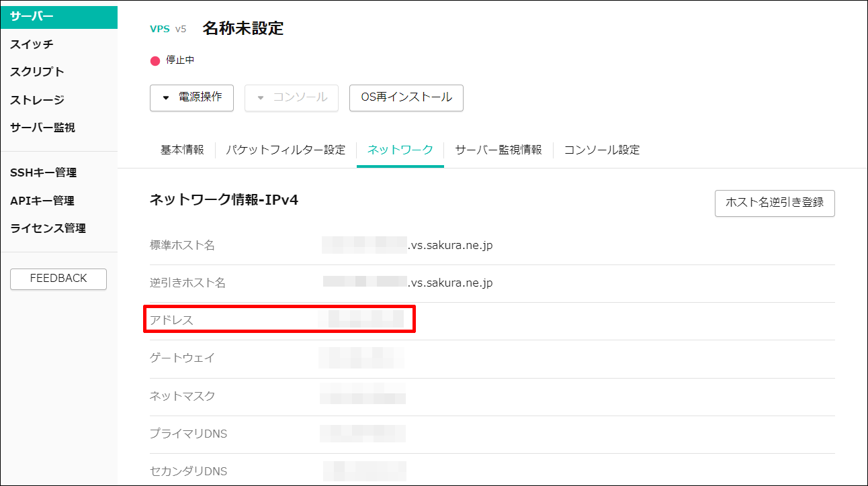Image resolution: width=868 pixels, height=486 pixels.
Task: Click the OS再インストール button
Action: click(406, 97)
